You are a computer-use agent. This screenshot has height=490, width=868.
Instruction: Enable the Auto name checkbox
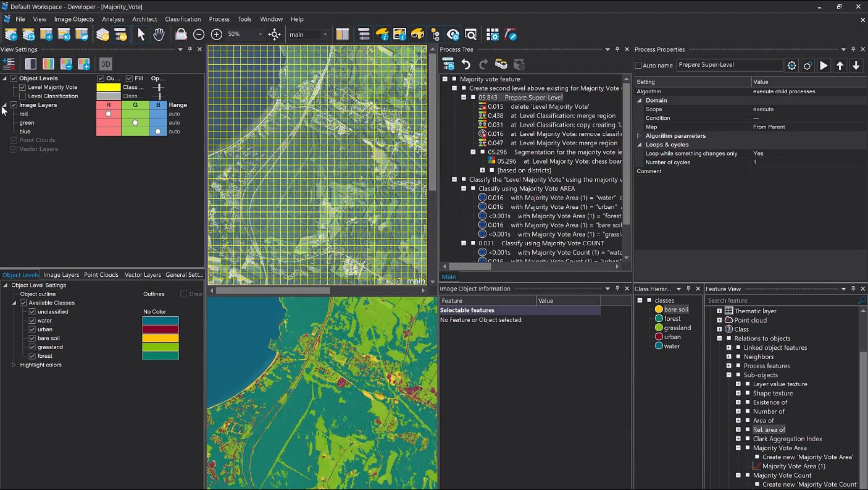pos(638,65)
